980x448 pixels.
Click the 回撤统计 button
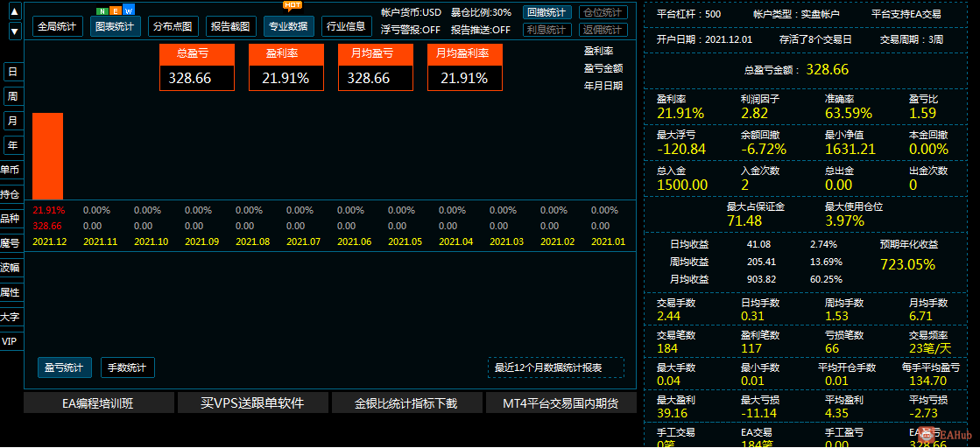coord(546,12)
